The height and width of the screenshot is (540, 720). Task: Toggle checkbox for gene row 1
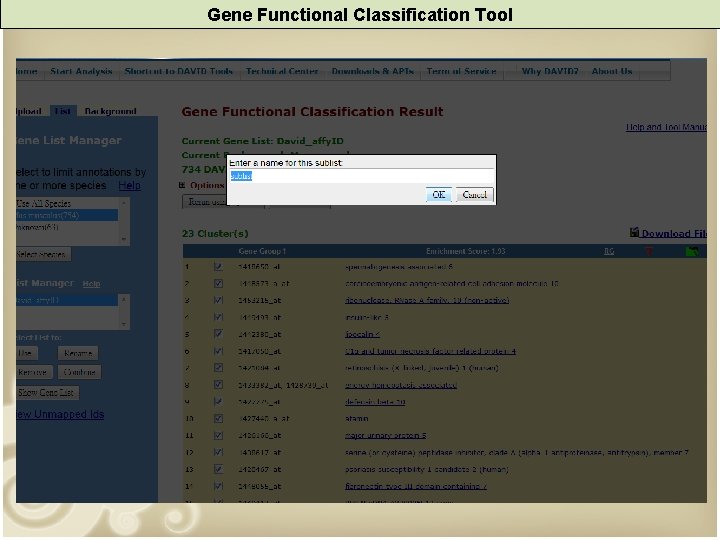click(219, 267)
